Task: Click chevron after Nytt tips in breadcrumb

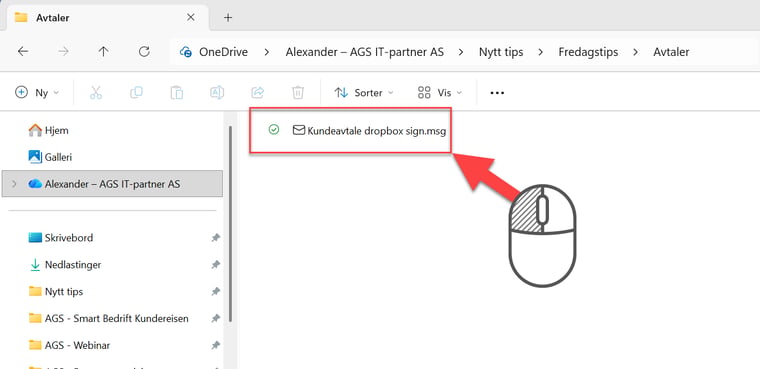Action: coord(540,52)
